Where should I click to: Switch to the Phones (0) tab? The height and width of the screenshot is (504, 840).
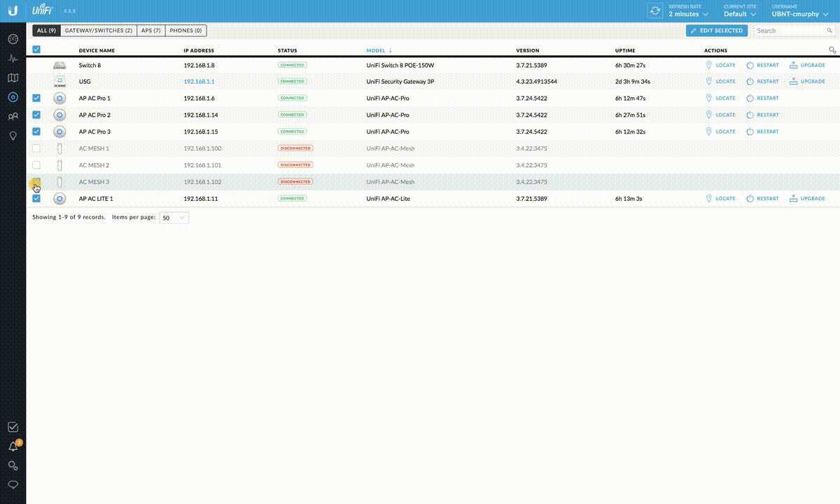point(186,31)
